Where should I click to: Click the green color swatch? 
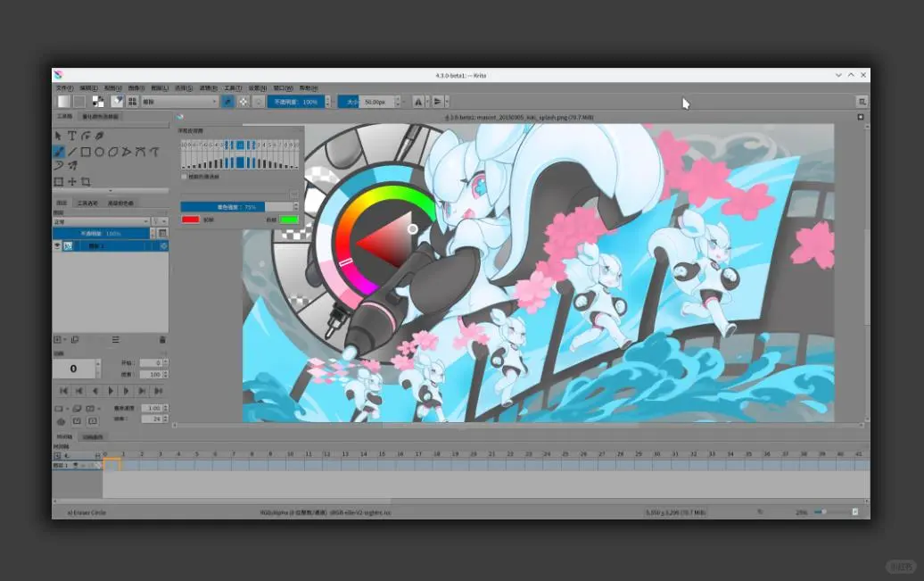pos(289,220)
